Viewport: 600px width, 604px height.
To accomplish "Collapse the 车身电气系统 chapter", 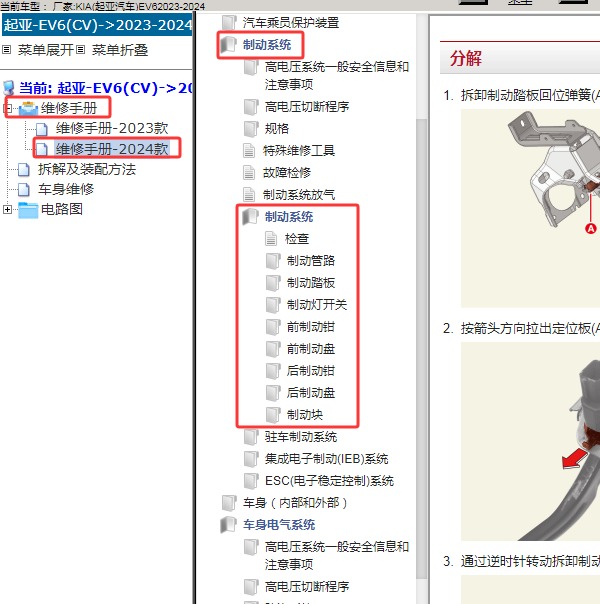I will point(279,525).
